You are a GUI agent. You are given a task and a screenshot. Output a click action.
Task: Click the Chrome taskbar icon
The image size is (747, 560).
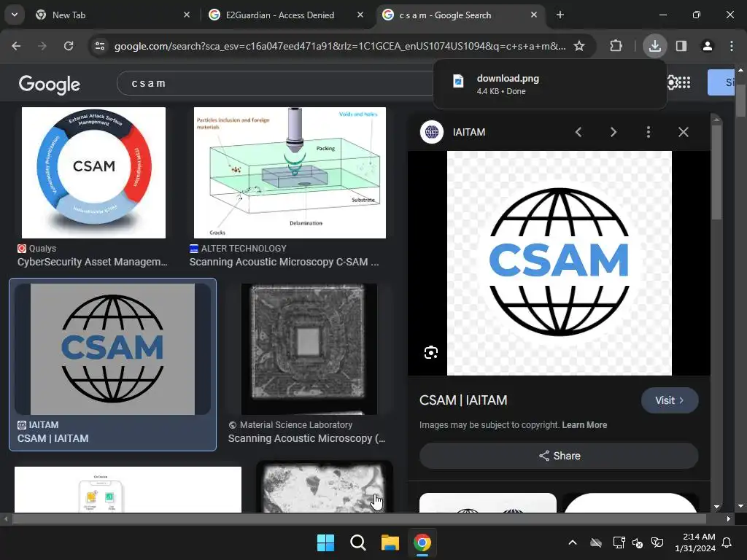(x=422, y=542)
